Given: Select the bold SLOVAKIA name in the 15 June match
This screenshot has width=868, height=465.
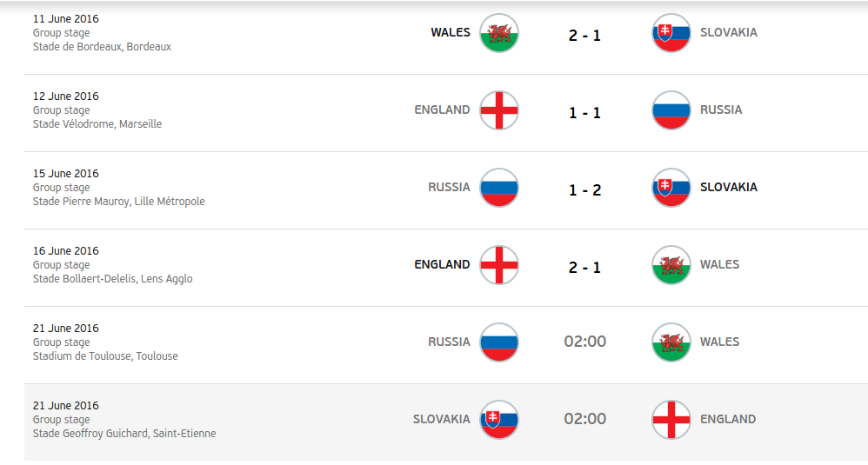Looking at the screenshot, I should coord(729,188).
